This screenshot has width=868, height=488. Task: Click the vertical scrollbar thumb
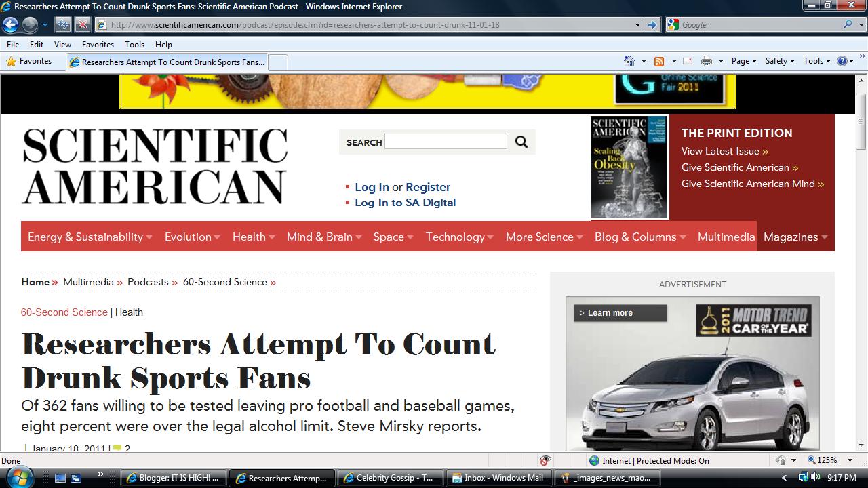click(x=861, y=121)
